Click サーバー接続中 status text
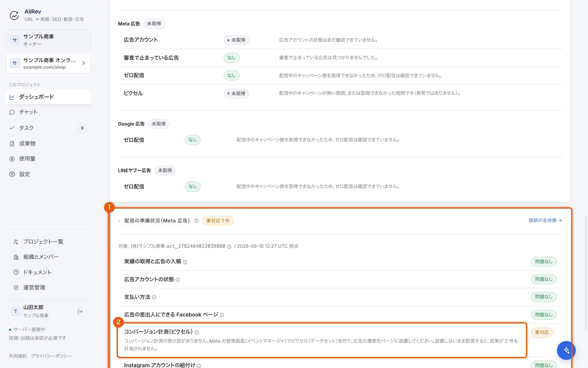The image size is (588, 368). tap(29, 330)
